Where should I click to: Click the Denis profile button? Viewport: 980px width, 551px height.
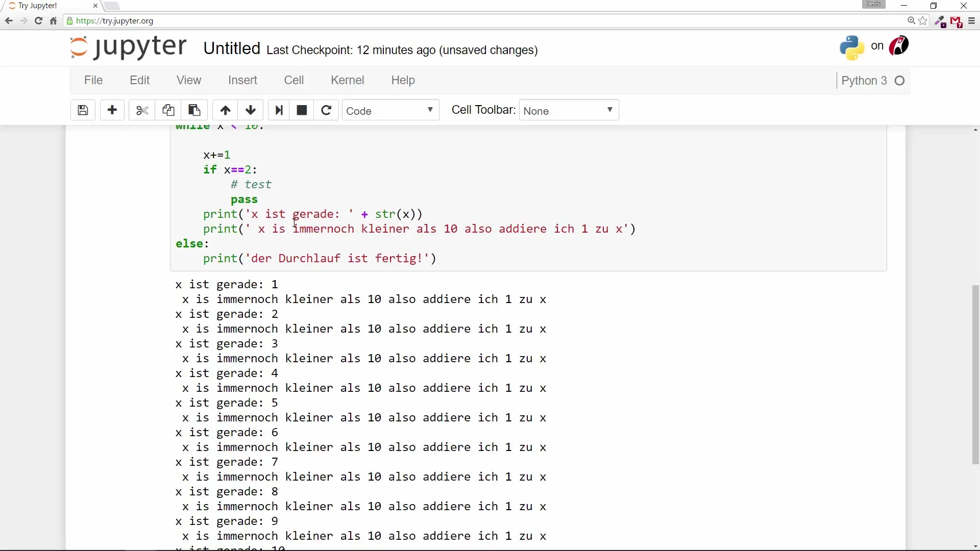pos(873,5)
